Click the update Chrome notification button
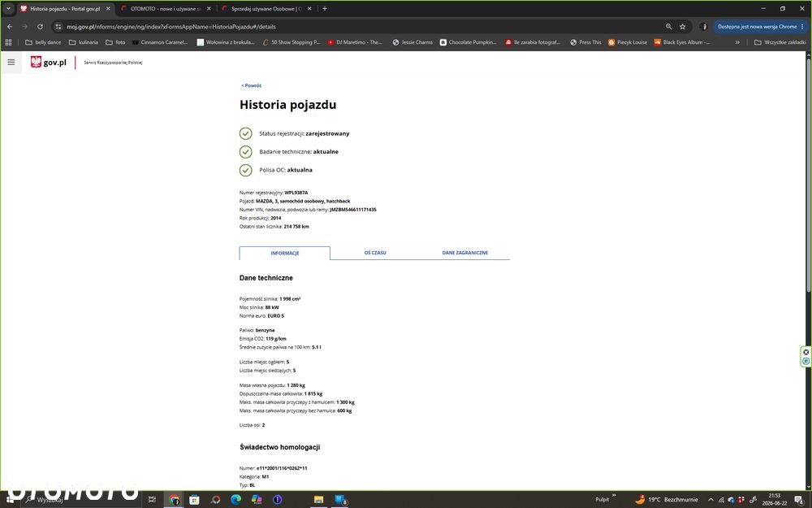 760,27
